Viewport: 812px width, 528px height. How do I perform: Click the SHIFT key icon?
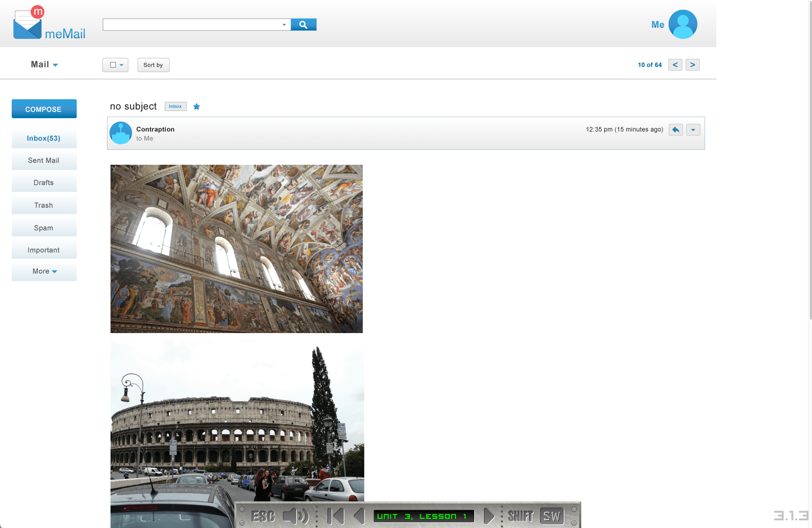click(520, 516)
